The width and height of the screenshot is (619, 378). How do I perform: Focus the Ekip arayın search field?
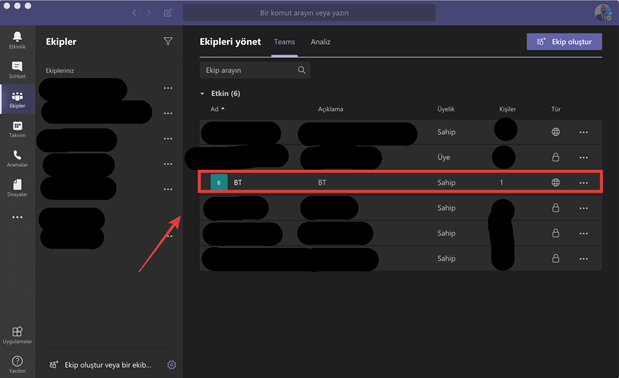coord(255,70)
